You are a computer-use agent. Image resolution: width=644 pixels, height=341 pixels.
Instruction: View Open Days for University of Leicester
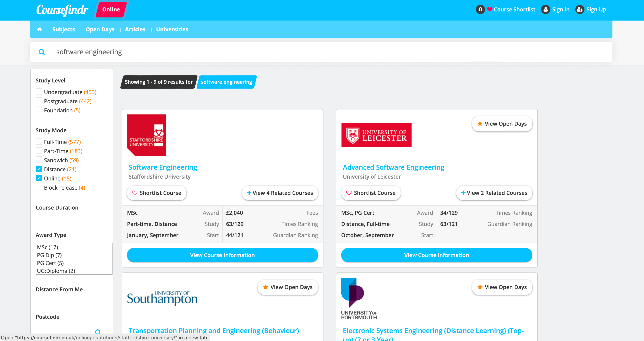click(502, 124)
